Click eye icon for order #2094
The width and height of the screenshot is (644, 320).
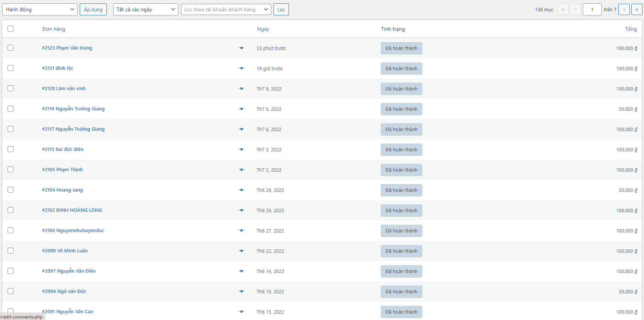(x=241, y=291)
